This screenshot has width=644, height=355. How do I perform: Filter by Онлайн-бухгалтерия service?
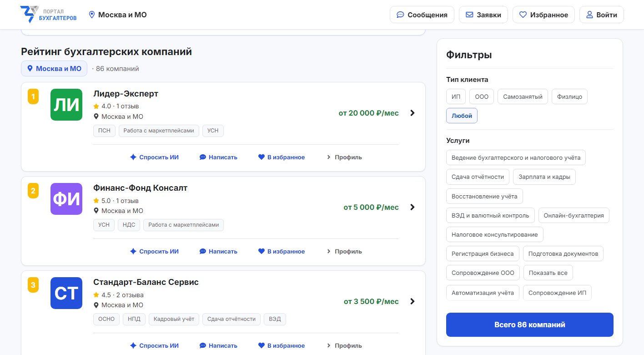pyautogui.click(x=574, y=215)
